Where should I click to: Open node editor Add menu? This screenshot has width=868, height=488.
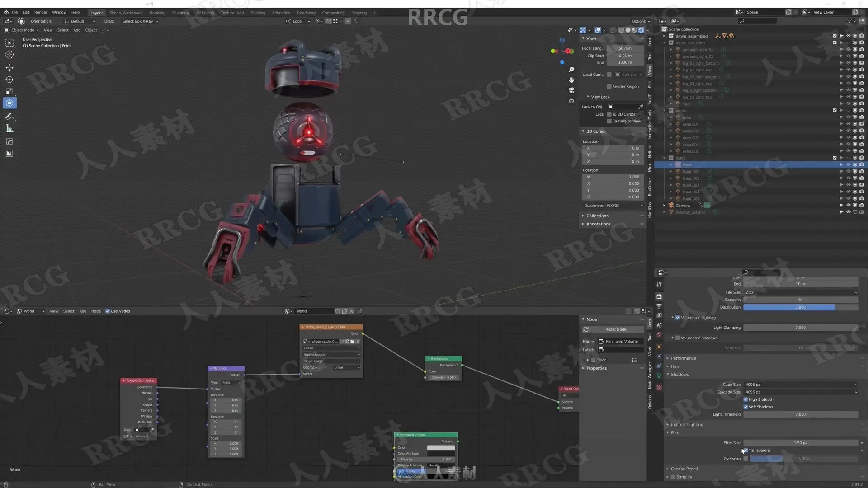tap(83, 311)
